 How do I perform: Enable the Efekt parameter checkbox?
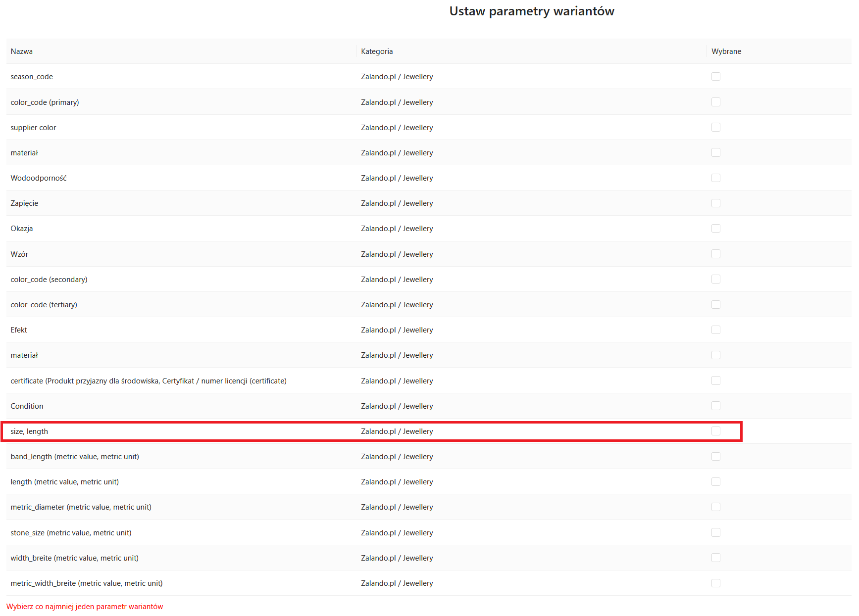pos(715,330)
